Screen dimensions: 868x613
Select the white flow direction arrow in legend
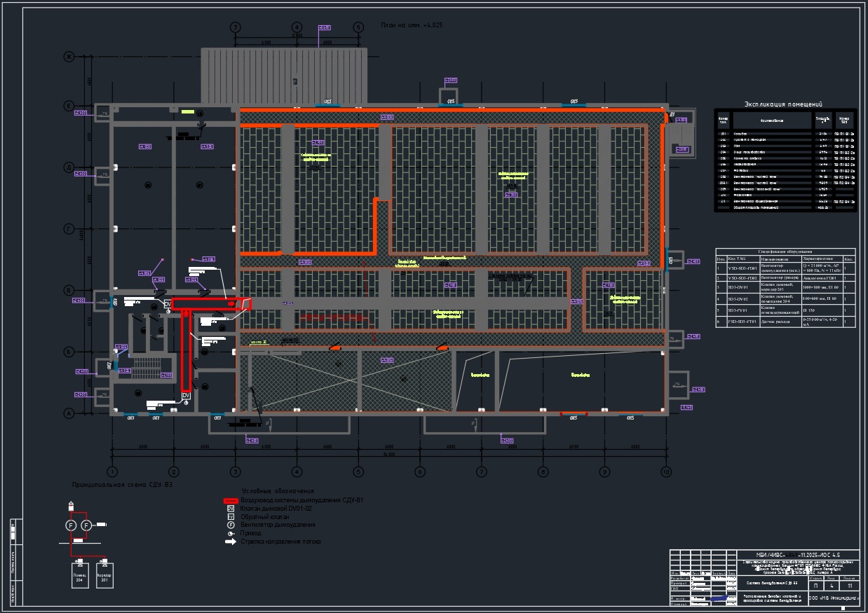[x=230, y=542]
